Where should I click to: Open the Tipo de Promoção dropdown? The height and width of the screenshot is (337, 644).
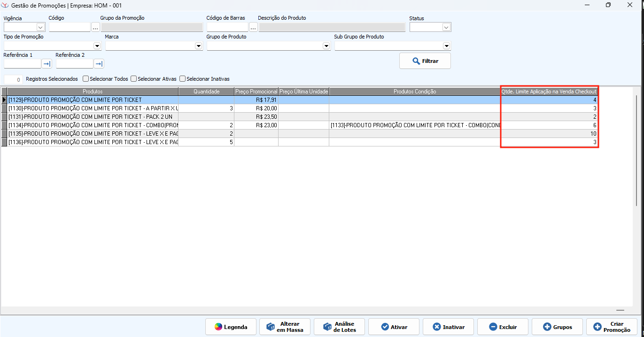[x=97, y=46]
